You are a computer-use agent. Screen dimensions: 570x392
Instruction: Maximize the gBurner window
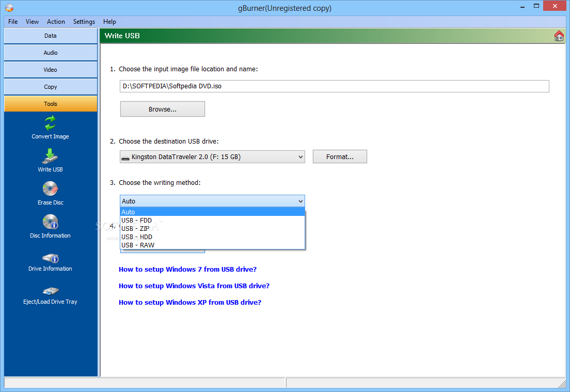pyautogui.click(x=536, y=6)
